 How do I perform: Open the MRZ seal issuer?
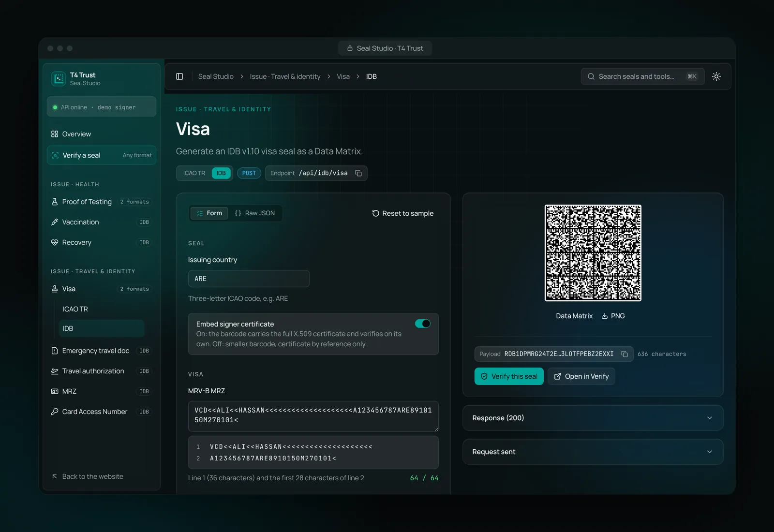point(102,391)
